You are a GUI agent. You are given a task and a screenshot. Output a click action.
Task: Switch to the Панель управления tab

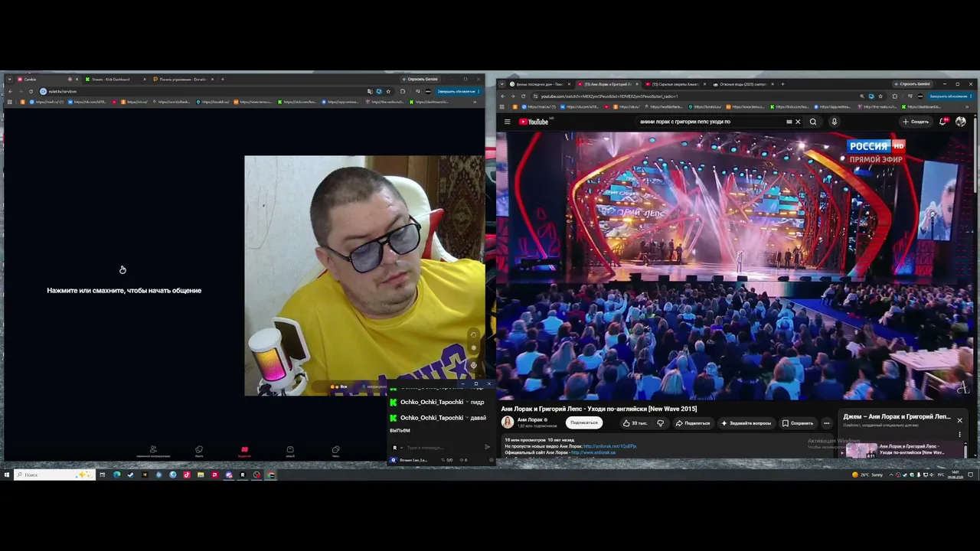183,80
